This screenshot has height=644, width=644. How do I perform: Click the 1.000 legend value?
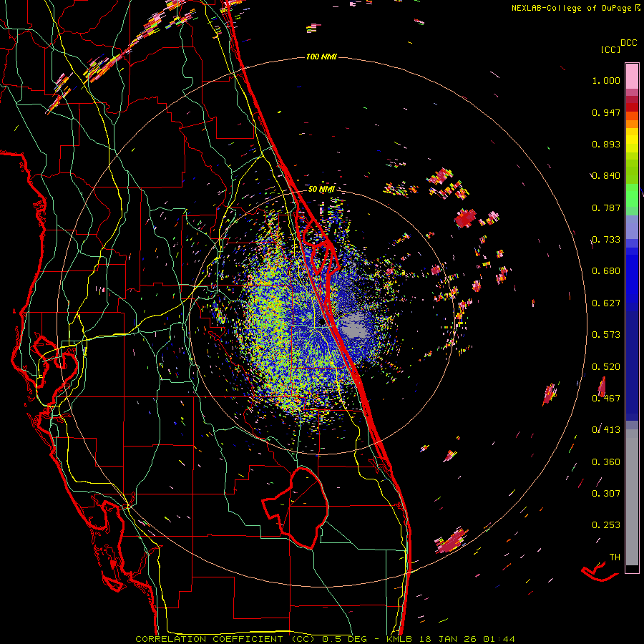(606, 80)
